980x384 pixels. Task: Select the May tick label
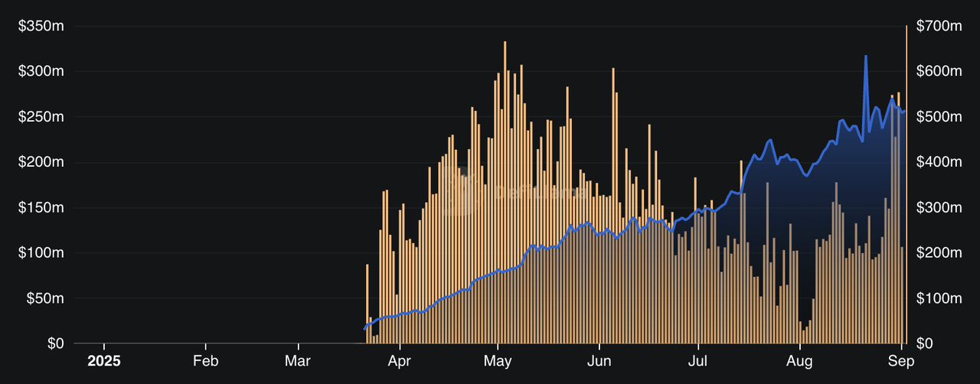[x=498, y=360]
